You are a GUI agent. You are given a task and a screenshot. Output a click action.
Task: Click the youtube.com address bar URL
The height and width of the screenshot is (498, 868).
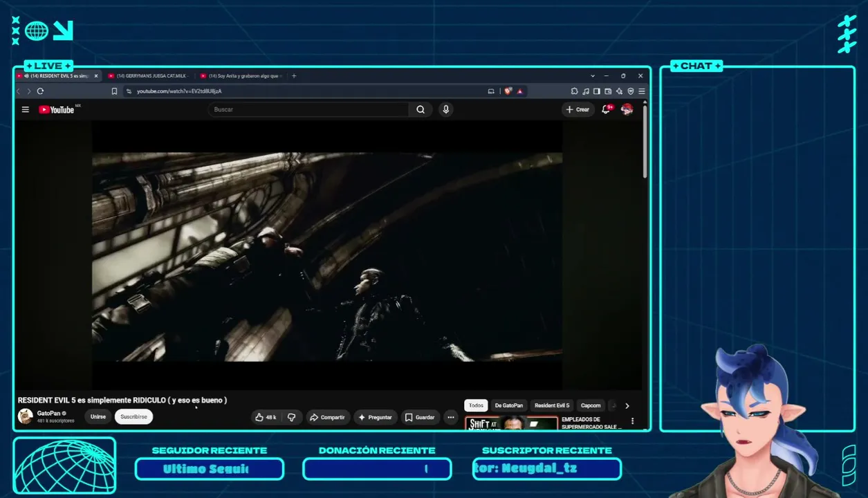click(x=179, y=91)
